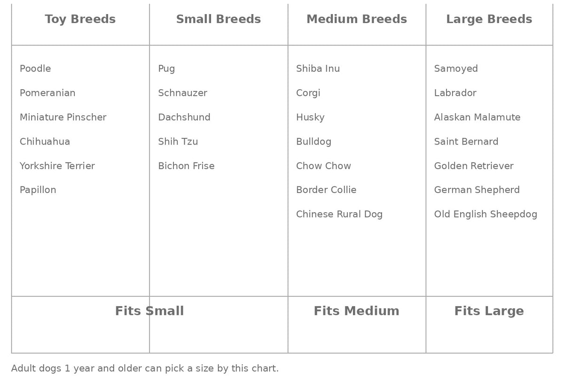Select the Fits Small label
This screenshot has height=392, width=564.
(x=149, y=311)
